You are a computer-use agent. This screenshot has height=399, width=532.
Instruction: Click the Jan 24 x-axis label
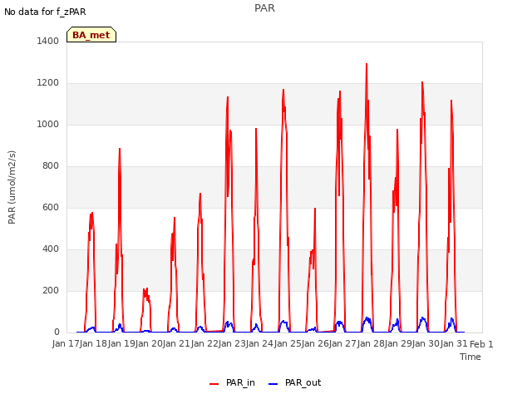point(260,343)
